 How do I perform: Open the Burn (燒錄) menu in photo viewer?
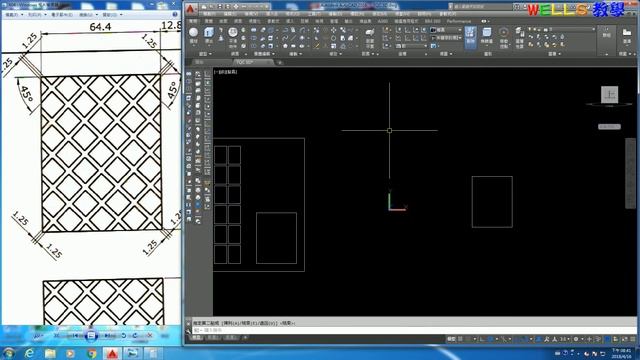[88, 15]
